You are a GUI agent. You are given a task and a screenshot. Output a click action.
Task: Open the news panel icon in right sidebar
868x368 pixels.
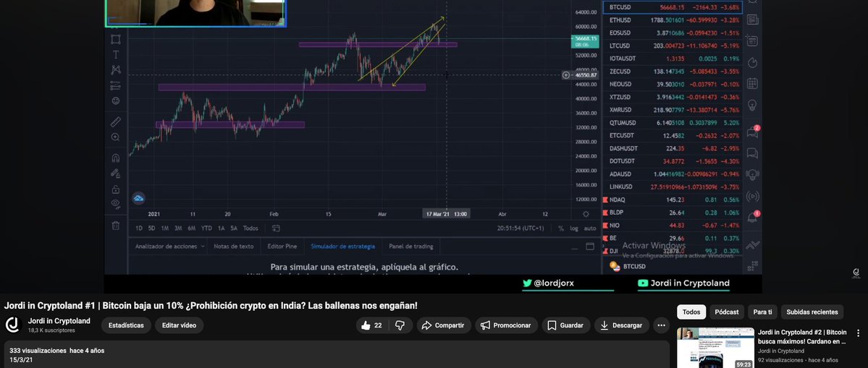(x=752, y=20)
